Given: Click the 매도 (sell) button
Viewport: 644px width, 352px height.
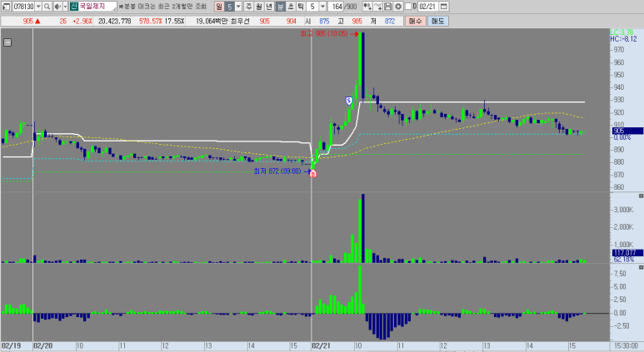Looking at the screenshot, I should click(x=438, y=21).
